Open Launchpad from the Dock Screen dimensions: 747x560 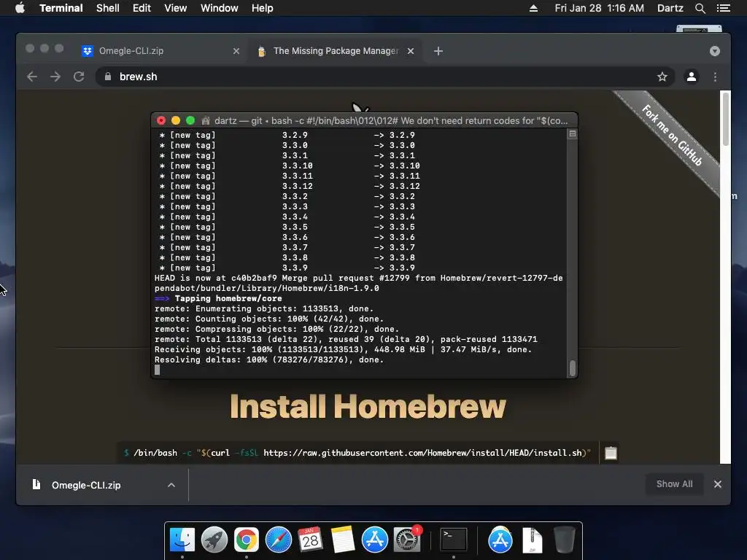pos(214,540)
